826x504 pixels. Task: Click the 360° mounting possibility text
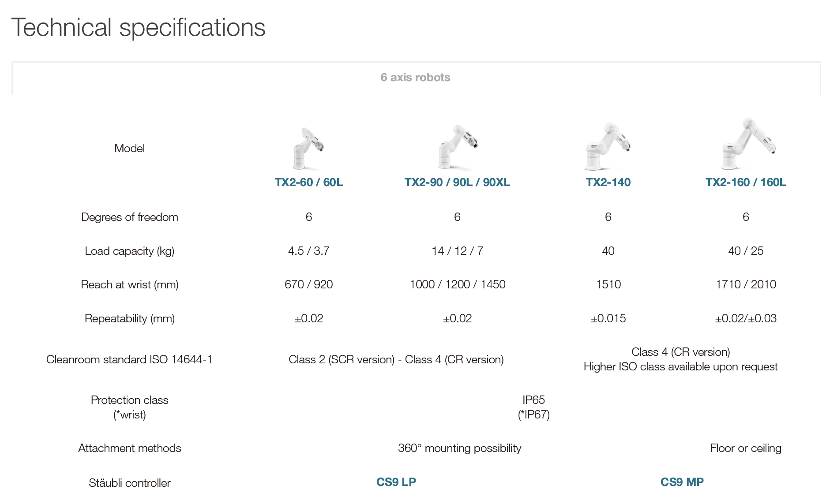point(459,448)
